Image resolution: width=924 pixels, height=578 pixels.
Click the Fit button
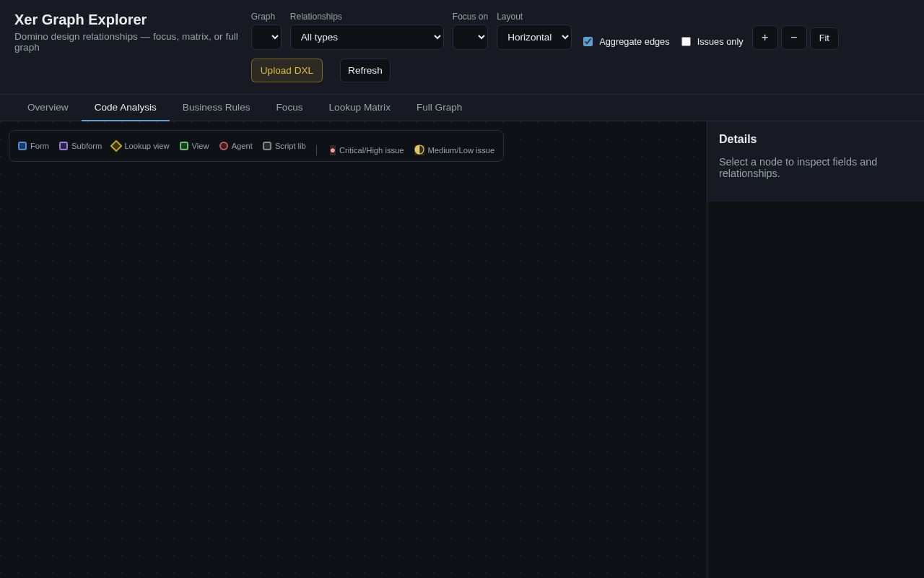pos(824,38)
